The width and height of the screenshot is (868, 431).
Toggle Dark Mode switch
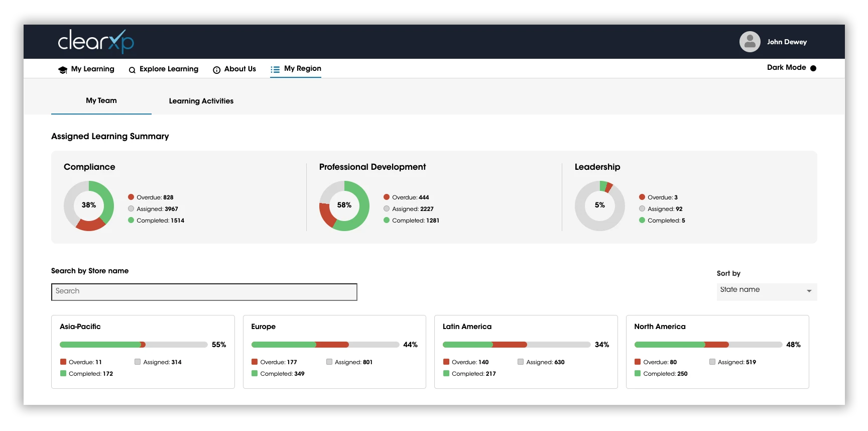[x=813, y=68]
